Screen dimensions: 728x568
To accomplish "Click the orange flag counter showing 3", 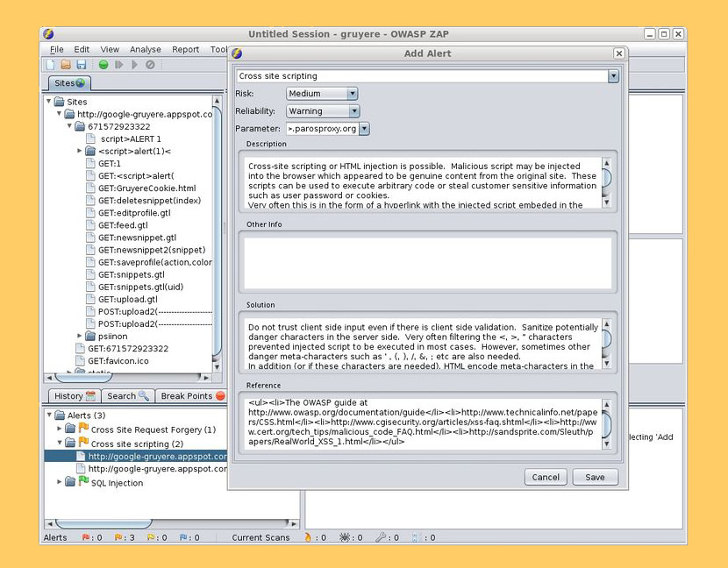I will click(x=125, y=537).
